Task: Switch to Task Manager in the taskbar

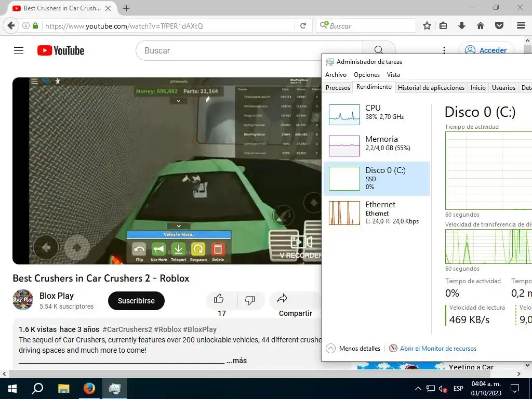Action: coord(115,389)
